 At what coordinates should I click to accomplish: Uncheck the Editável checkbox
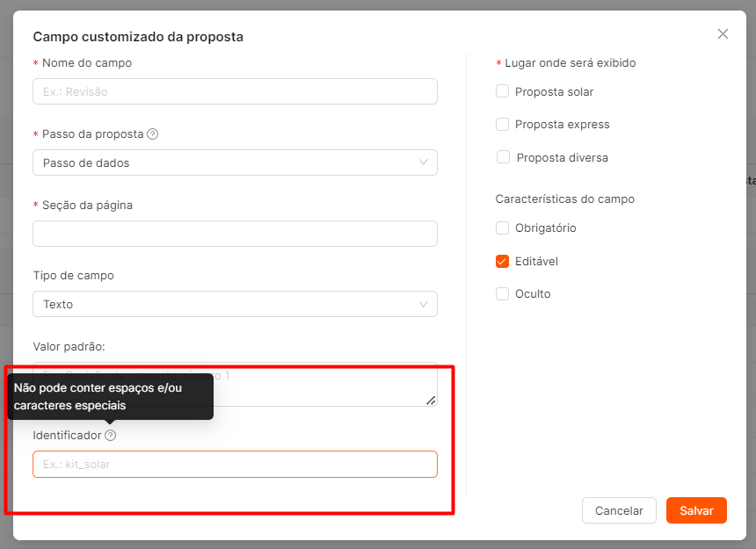click(x=503, y=261)
